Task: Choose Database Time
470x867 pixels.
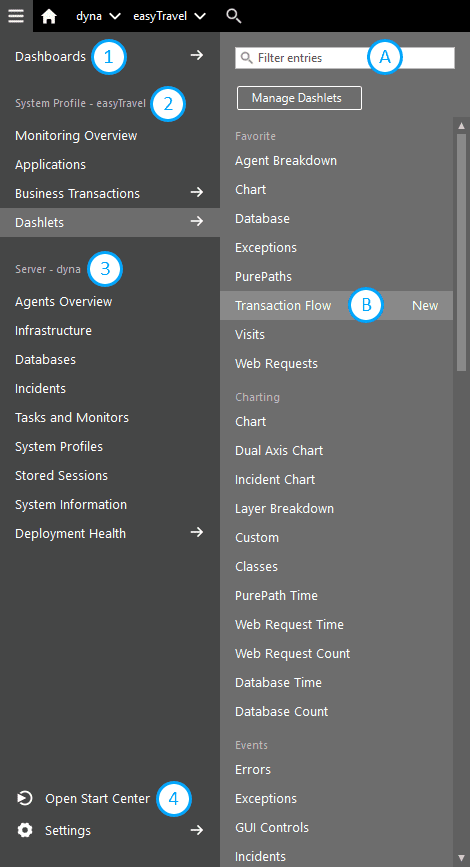Action: pyautogui.click(x=278, y=683)
